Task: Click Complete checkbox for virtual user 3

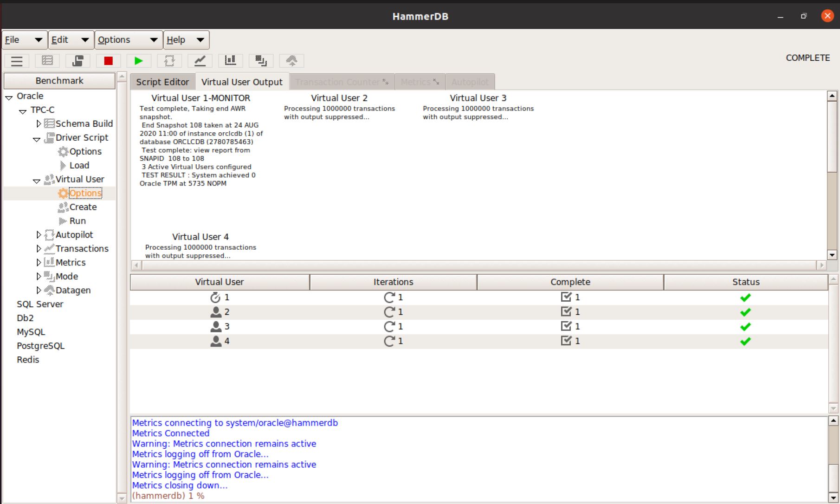Action: tap(566, 326)
